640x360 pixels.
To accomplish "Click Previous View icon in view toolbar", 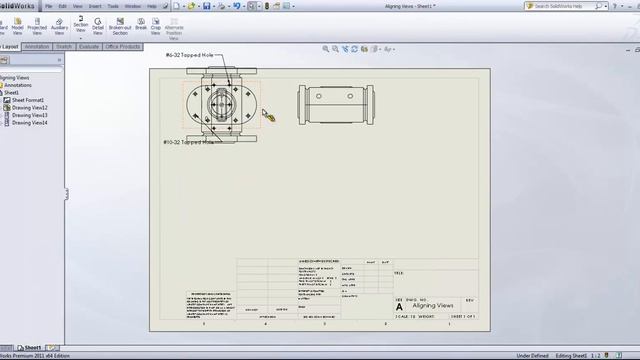I will (345, 49).
